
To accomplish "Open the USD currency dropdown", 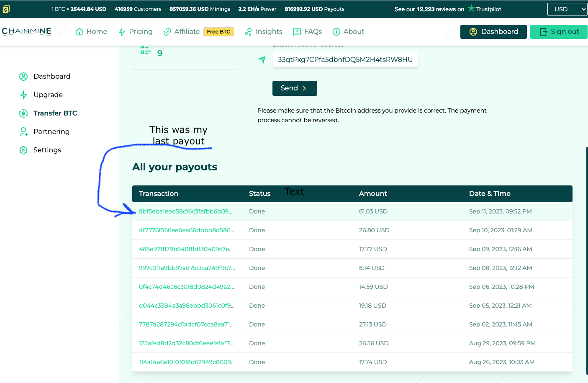I will [x=567, y=9].
